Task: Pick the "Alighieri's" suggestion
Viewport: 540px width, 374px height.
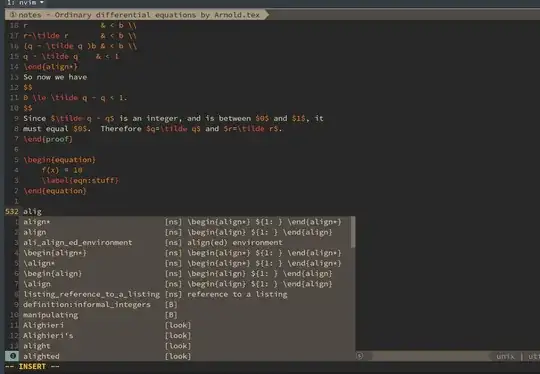Action: coord(186,335)
